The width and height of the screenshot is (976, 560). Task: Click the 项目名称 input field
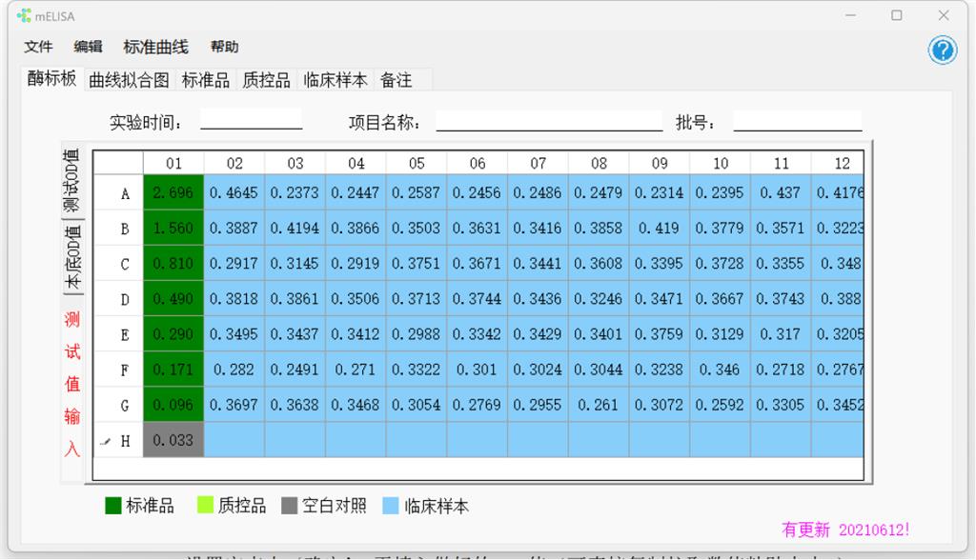pyautogui.click(x=549, y=121)
